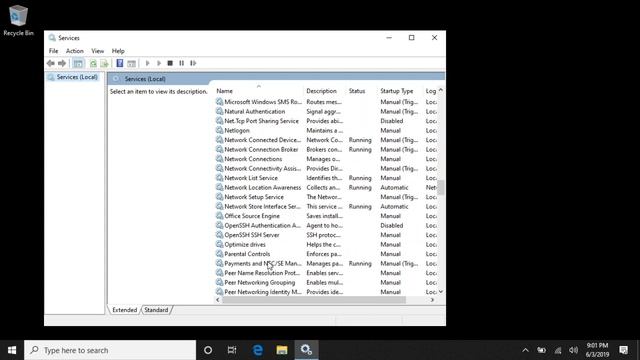
Task: Switch to the Extended tab
Action: point(124,310)
